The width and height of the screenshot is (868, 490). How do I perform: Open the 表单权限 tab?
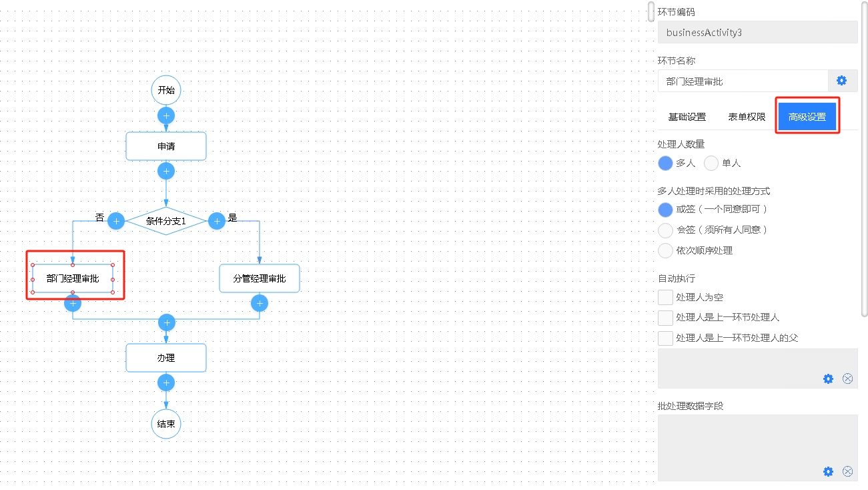[747, 117]
